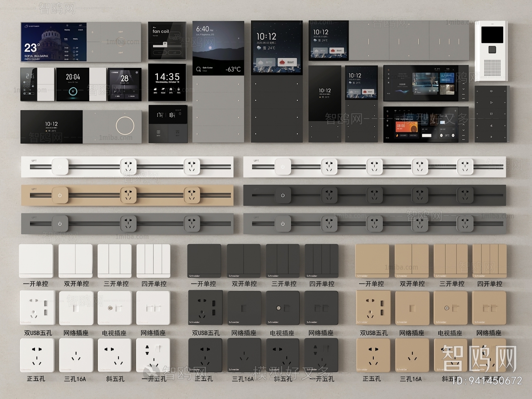Switch the power button on the left white track rail

click(60, 167)
